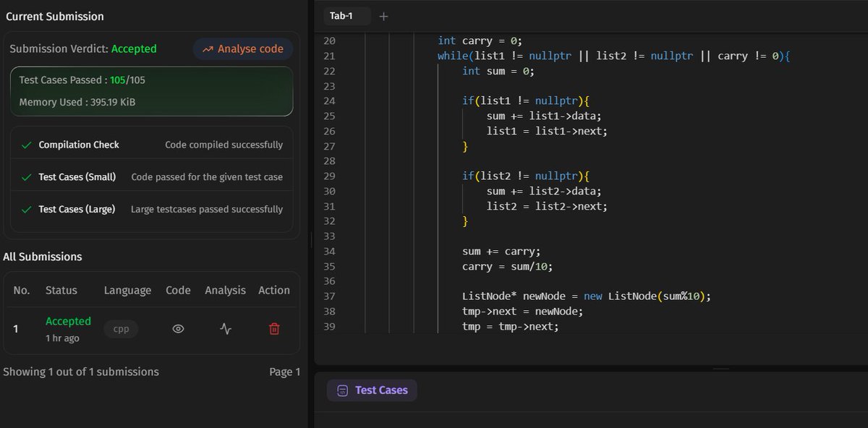Click Test Cases (Small) row
868x428 pixels.
[152, 176]
